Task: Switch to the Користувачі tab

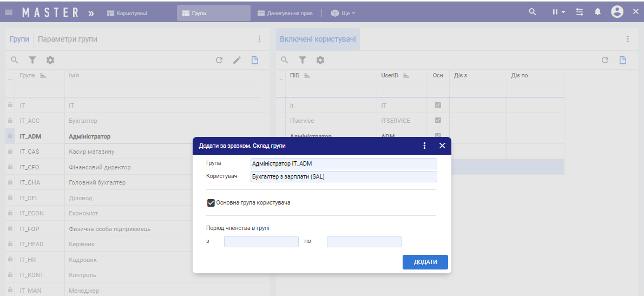Action: (127, 13)
